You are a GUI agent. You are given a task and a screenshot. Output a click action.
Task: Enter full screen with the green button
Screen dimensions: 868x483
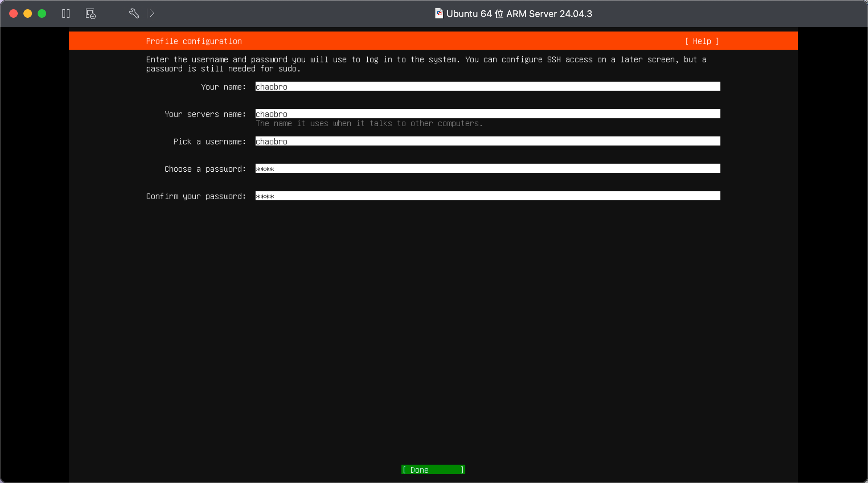[42, 13]
